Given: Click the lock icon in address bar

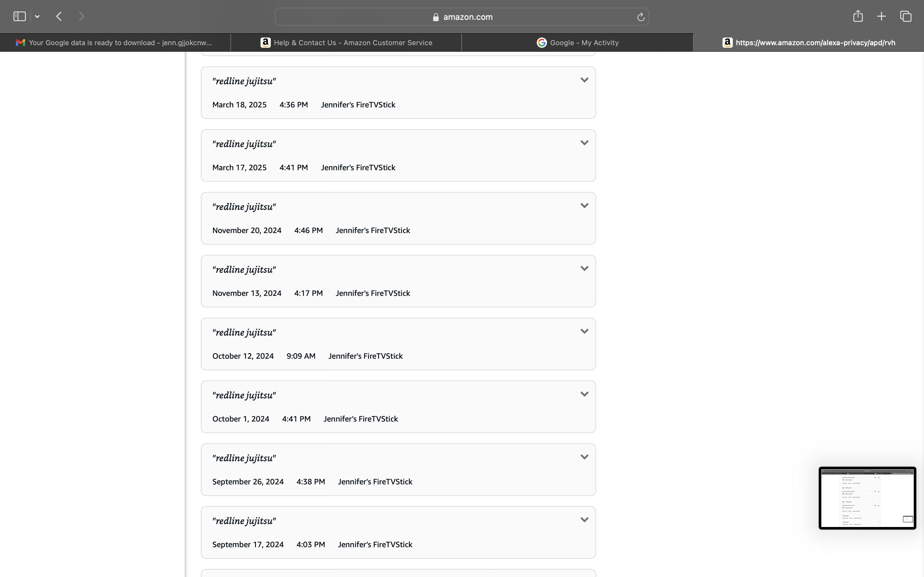Looking at the screenshot, I should pyautogui.click(x=436, y=17).
